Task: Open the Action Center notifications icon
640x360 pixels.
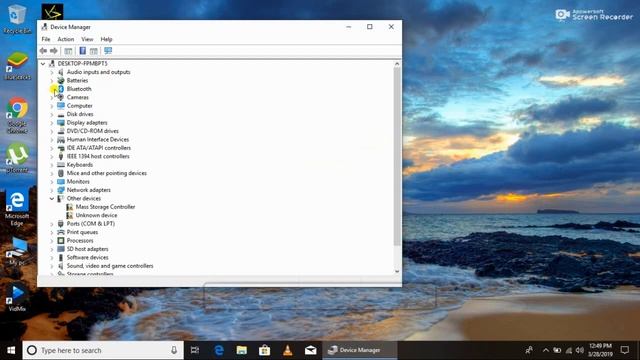Action: point(624,350)
